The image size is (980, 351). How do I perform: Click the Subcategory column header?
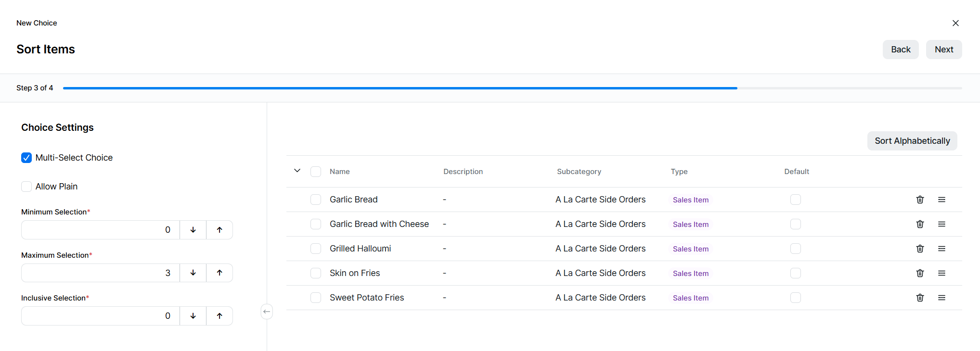click(x=579, y=172)
